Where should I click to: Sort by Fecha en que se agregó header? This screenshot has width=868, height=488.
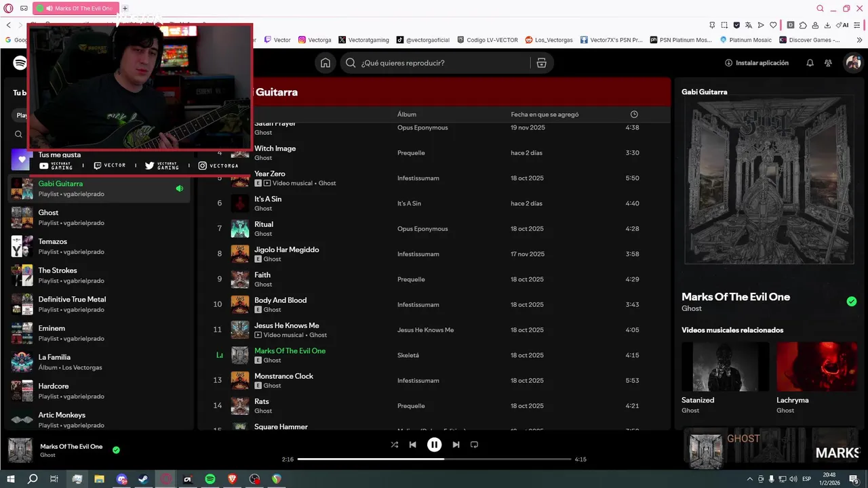pyautogui.click(x=545, y=115)
